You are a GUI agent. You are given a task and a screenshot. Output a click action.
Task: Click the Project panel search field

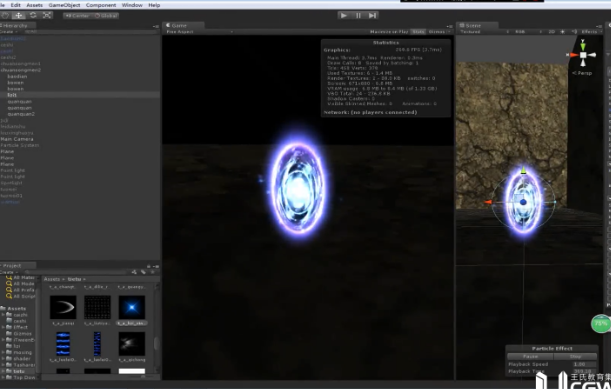pos(76,272)
